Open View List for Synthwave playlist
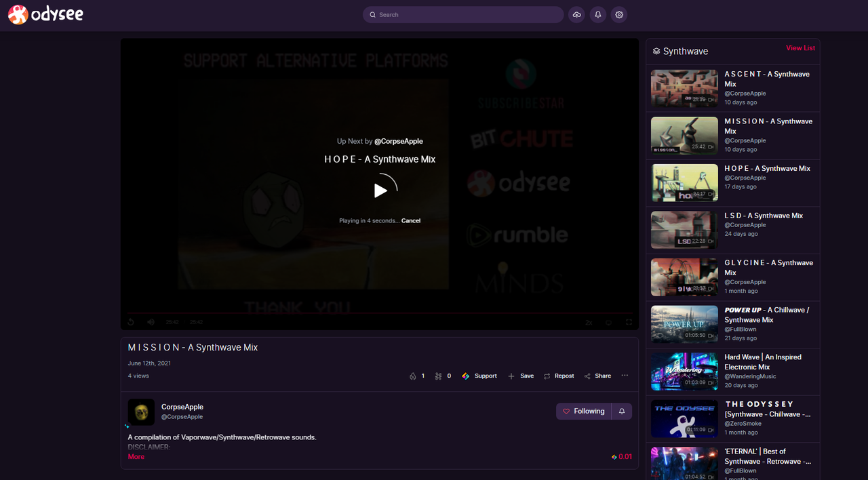The image size is (868, 480). tap(800, 48)
